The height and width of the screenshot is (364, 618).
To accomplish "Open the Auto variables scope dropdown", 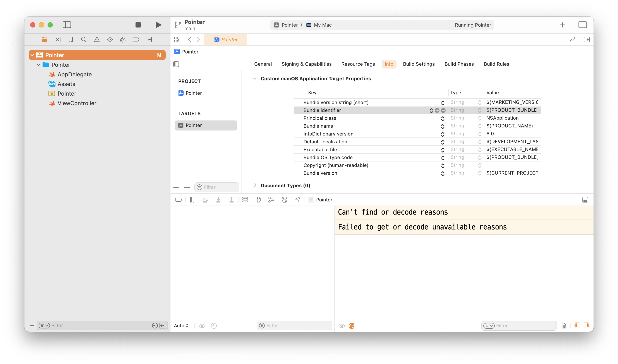I will pos(181,326).
